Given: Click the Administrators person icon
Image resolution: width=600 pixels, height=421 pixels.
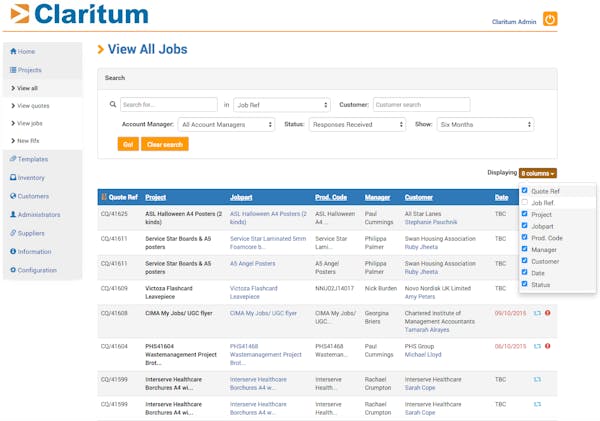Looking at the screenshot, I should point(13,214).
